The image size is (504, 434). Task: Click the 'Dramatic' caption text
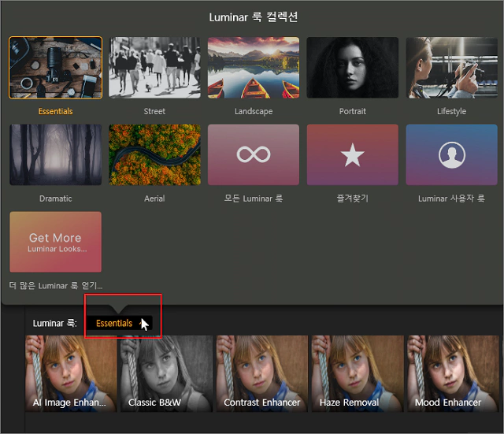click(x=56, y=198)
